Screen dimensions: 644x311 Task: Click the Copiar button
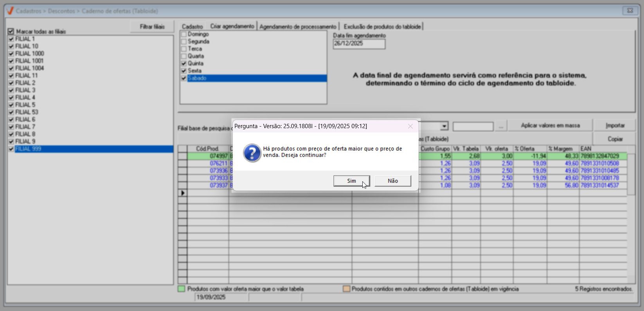pyautogui.click(x=615, y=139)
